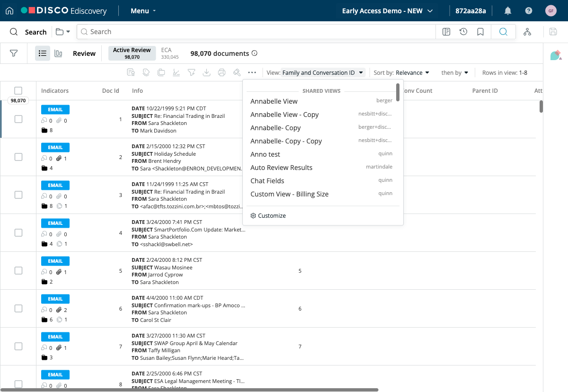
Task: Open the search builder hierarchy icon
Action: (527, 32)
